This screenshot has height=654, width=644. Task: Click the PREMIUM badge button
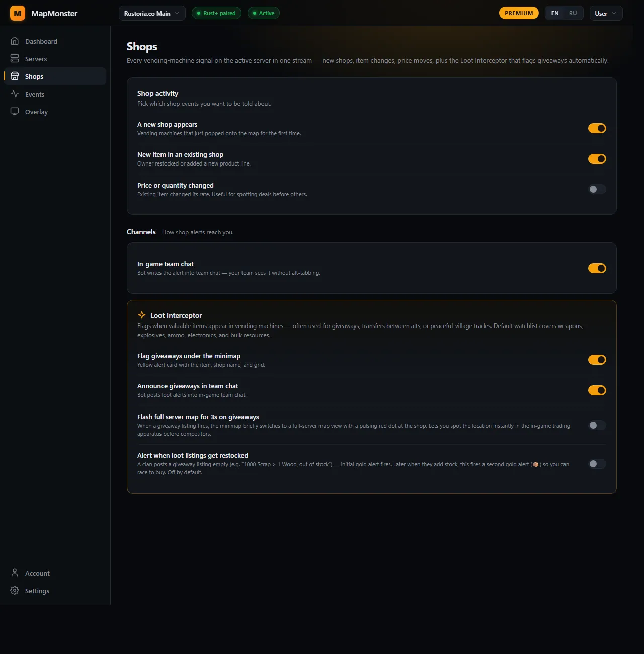[519, 13]
